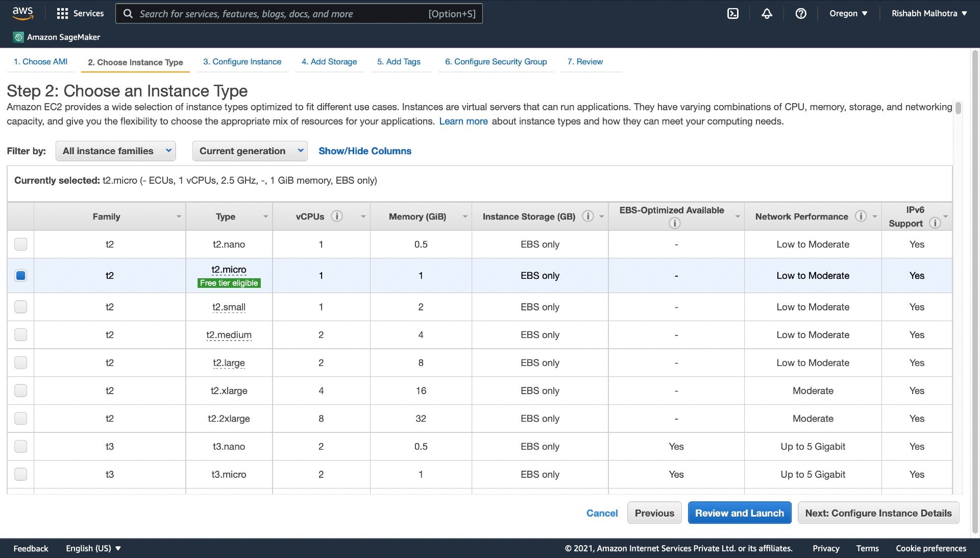Open the Learn more link

tap(463, 122)
